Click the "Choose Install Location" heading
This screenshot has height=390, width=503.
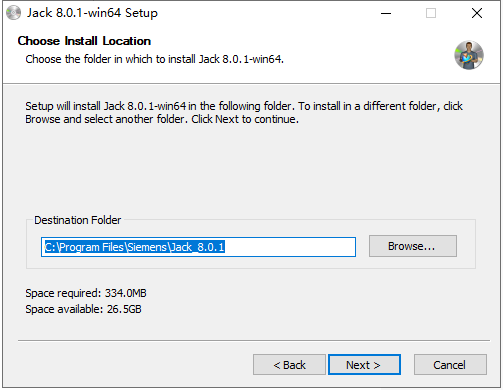pyautogui.click(x=84, y=41)
